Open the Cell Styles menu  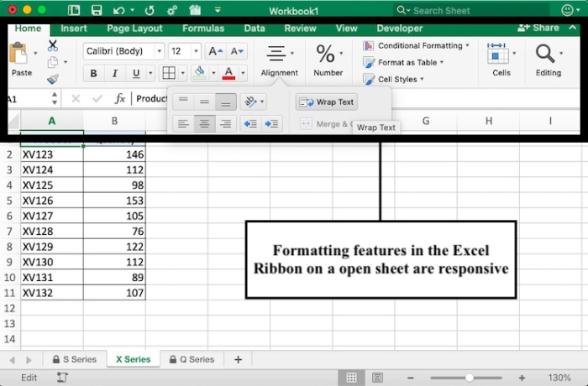coord(393,79)
